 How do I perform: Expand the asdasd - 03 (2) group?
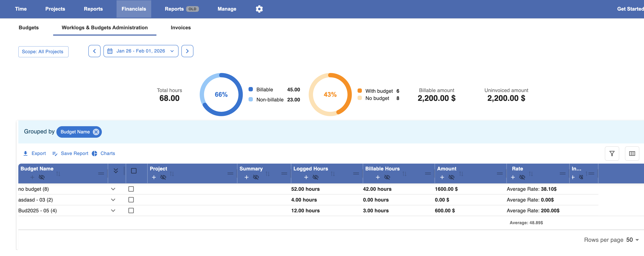[113, 200]
